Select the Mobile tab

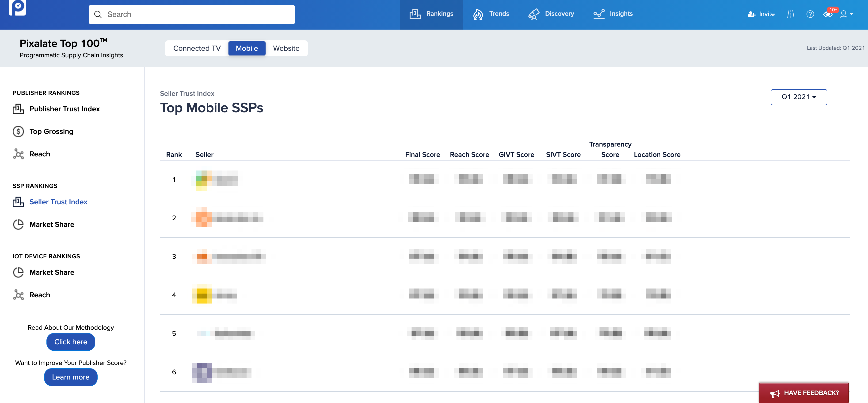(x=247, y=48)
